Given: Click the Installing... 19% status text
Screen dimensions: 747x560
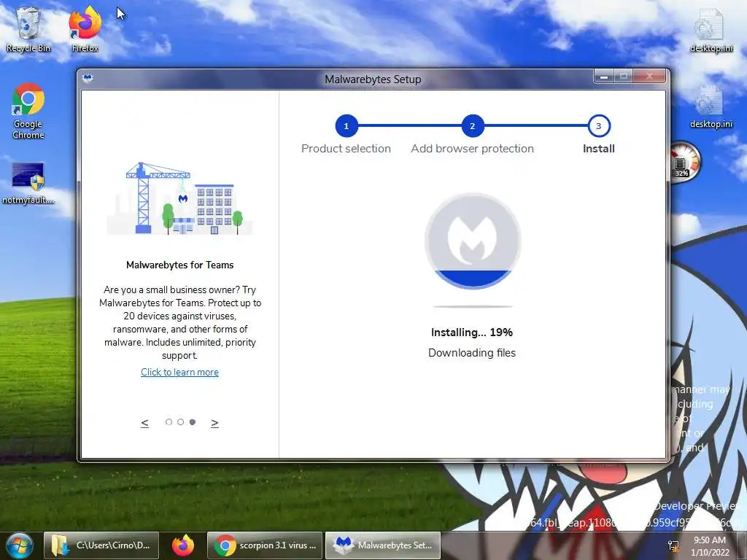Looking at the screenshot, I should (x=472, y=332).
